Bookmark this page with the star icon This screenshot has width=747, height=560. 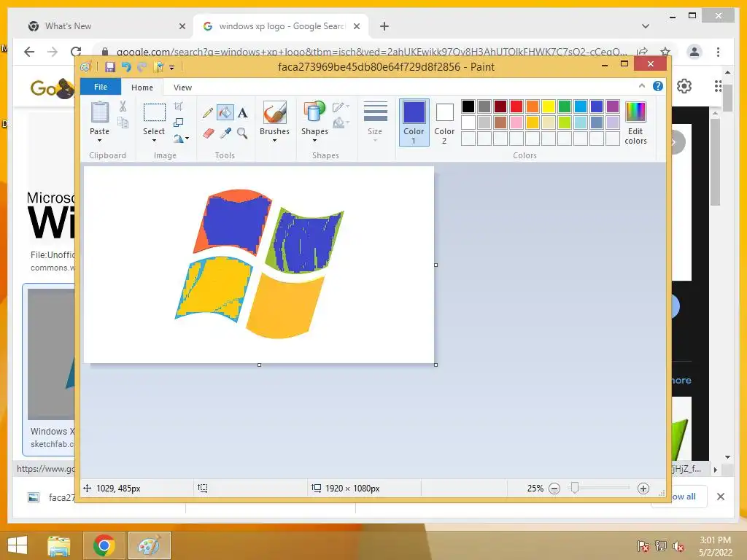coord(665,52)
